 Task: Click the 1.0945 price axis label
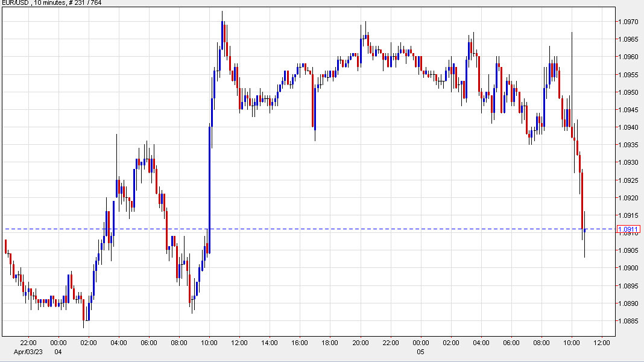pyautogui.click(x=628, y=110)
